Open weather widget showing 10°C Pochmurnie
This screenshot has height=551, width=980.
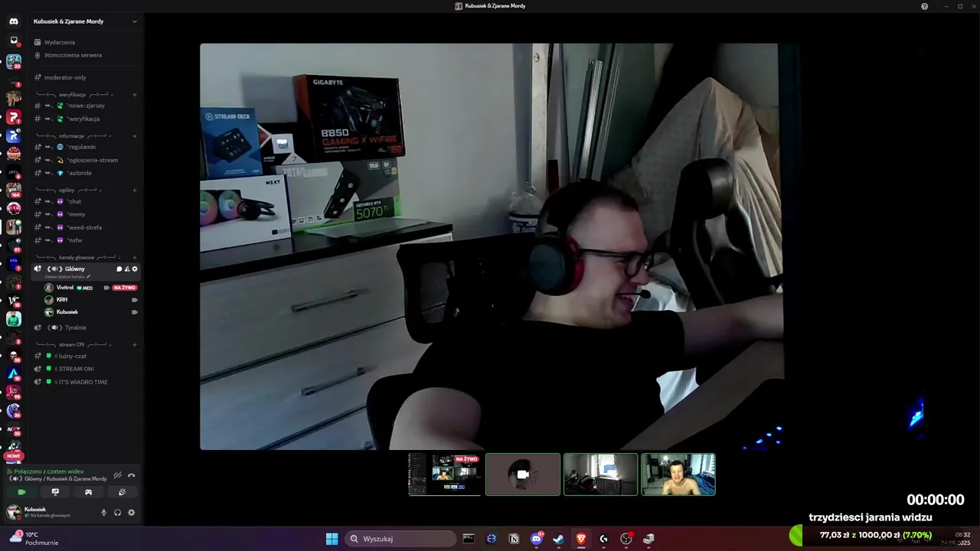pos(34,539)
